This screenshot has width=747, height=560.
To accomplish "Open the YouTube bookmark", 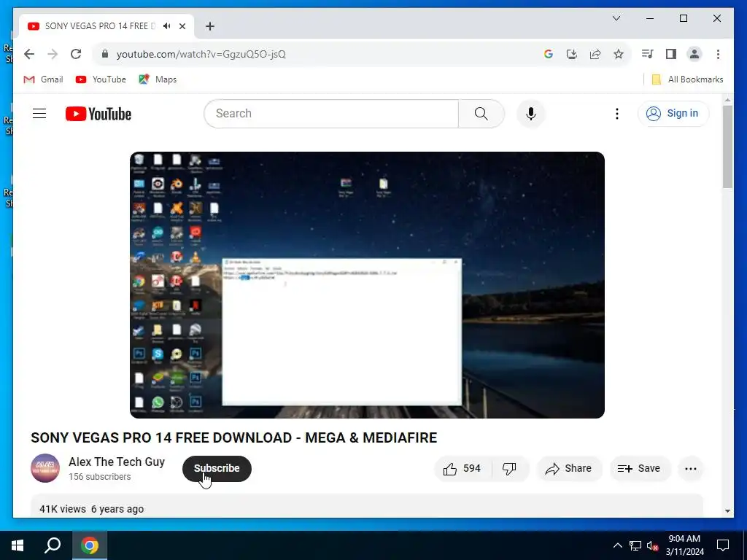I will [101, 79].
